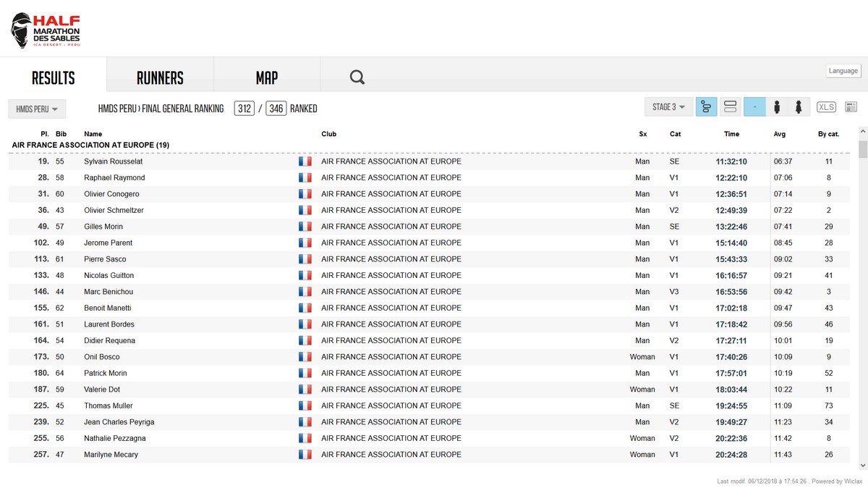Image resolution: width=868 pixels, height=488 pixels.
Task: Select the flat list view icon
Action: (x=731, y=107)
